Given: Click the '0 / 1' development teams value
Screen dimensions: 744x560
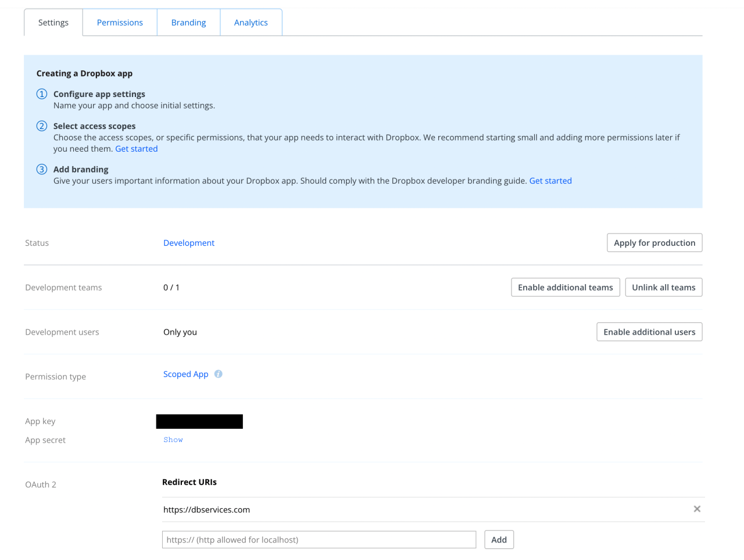Looking at the screenshot, I should (171, 288).
